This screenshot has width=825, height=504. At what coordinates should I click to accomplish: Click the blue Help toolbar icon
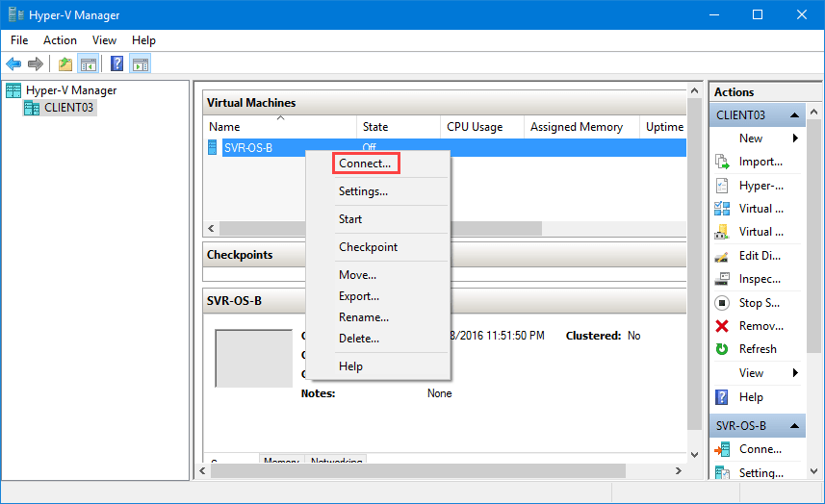point(116,64)
